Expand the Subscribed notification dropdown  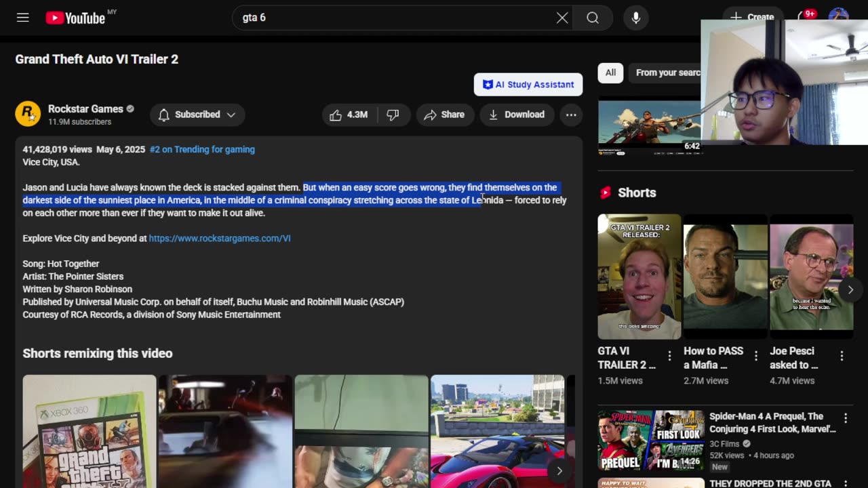click(197, 115)
